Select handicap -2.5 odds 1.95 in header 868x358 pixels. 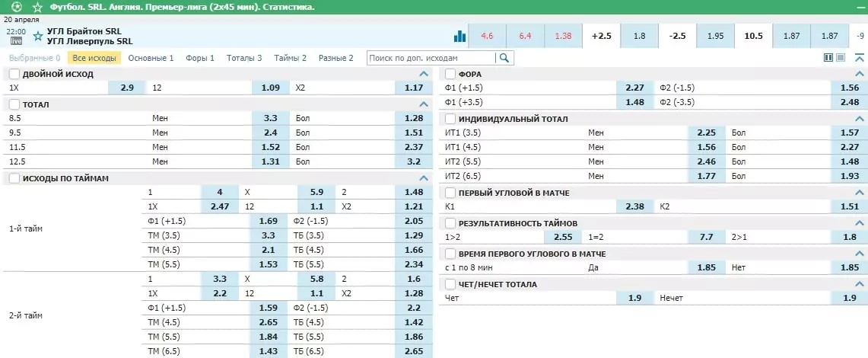click(715, 36)
